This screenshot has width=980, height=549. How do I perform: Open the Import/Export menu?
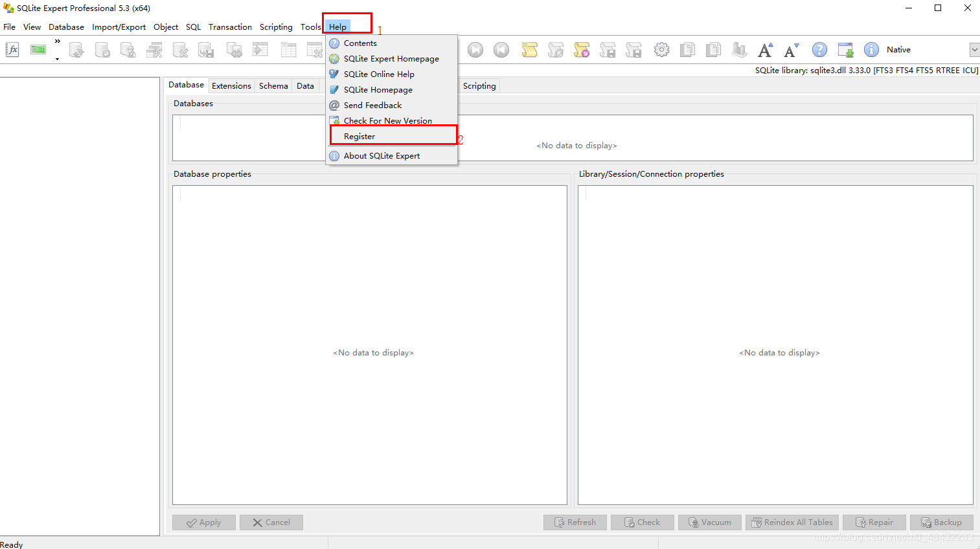(x=119, y=27)
